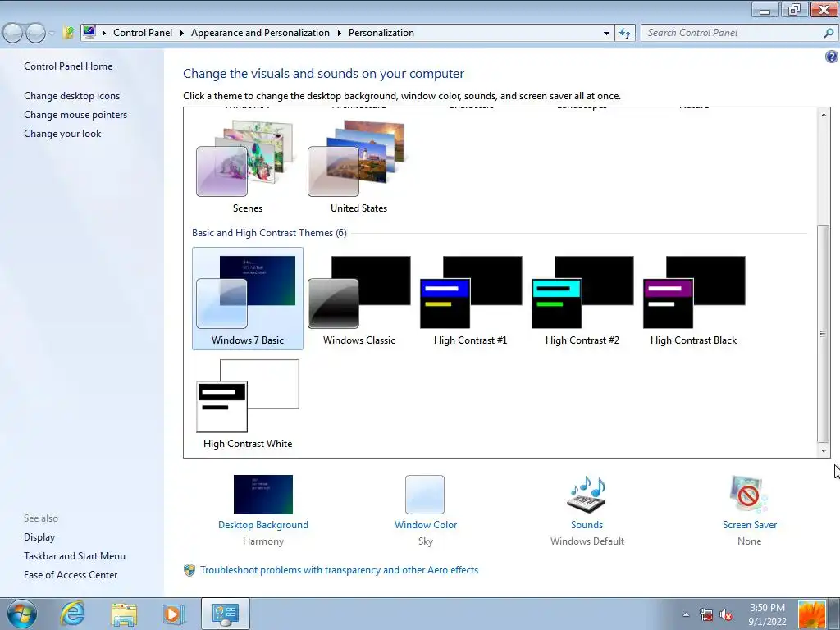The width and height of the screenshot is (840, 630).
Task: Open Change desktop icons
Action: point(72,96)
